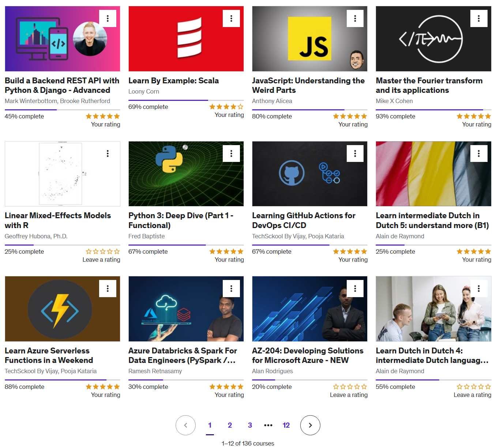Image resolution: width=504 pixels, height=447 pixels.
Task: Click title Azure Databricks & Spark For Data Engineers
Action: click(183, 355)
